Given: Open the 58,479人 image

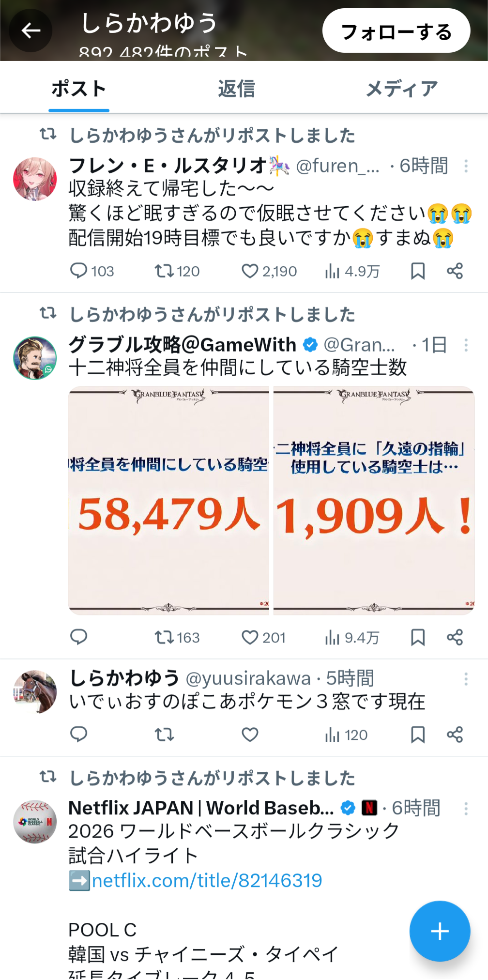Looking at the screenshot, I should (x=168, y=500).
